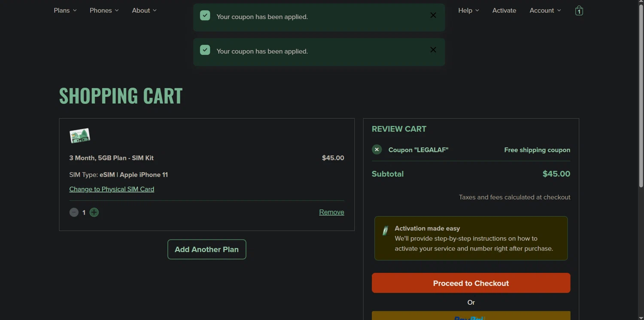Click the green check icon in second notification
The image size is (644, 320).
(205, 50)
